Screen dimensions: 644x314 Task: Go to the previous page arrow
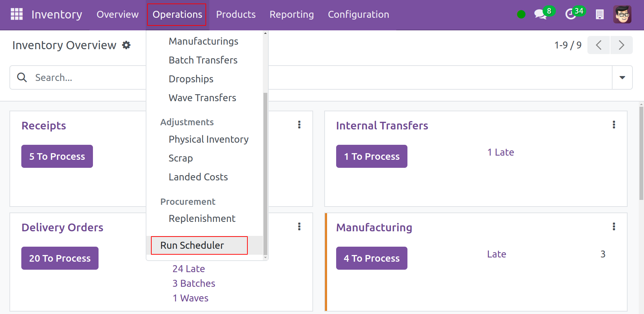pos(599,45)
